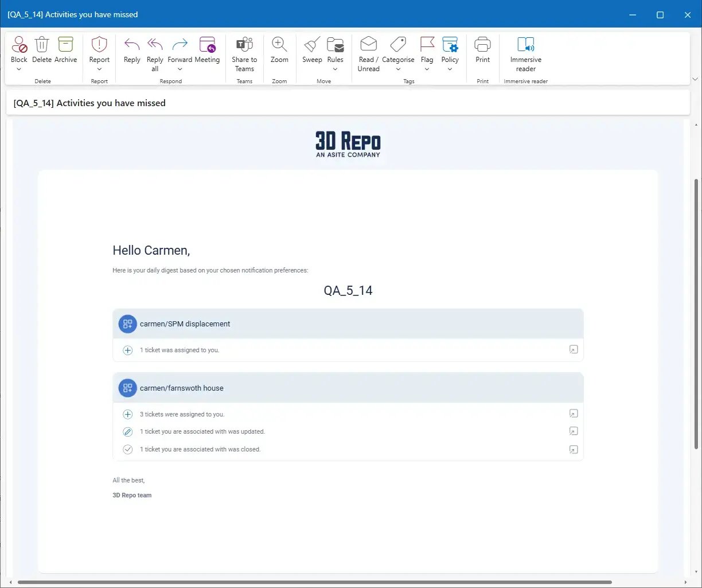Open link for 3 tickets assigned
Image resolution: width=702 pixels, height=588 pixels.
pyautogui.click(x=574, y=414)
